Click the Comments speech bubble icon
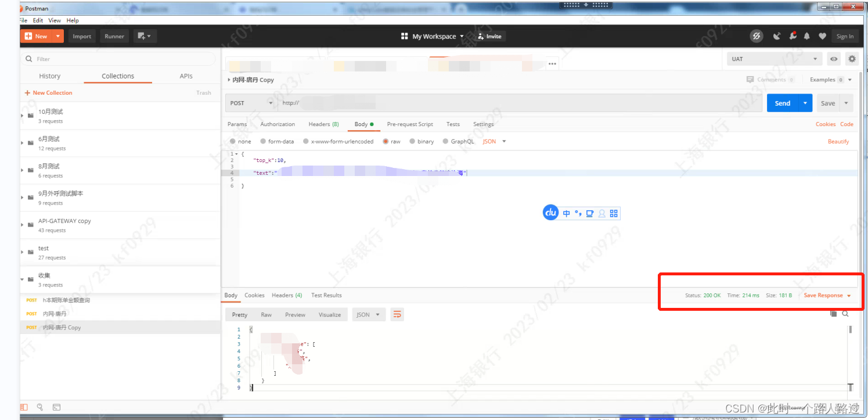This screenshot has height=420, width=868. [x=750, y=80]
